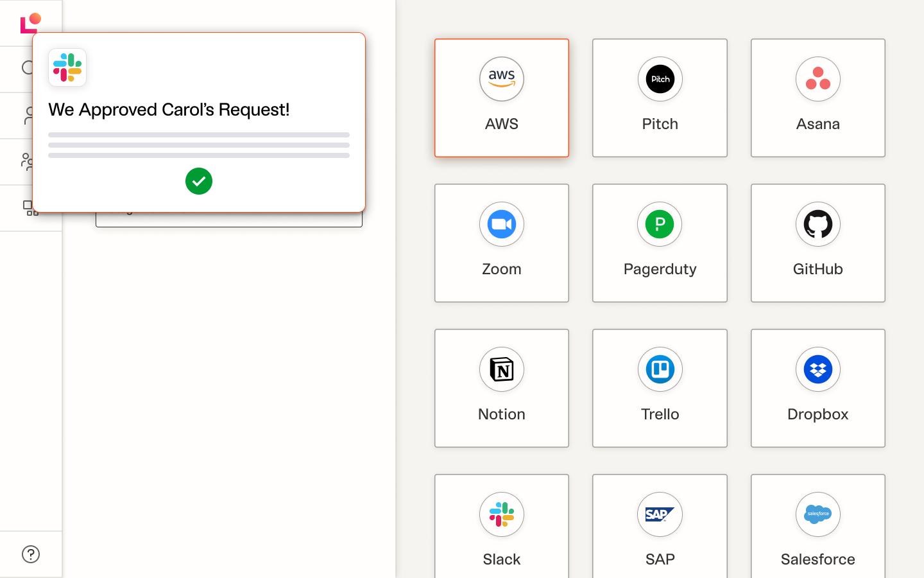Click the pink logo in the sidebar
This screenshot has width=924, height=578.
pyautogui.click(x=31, y=22)
